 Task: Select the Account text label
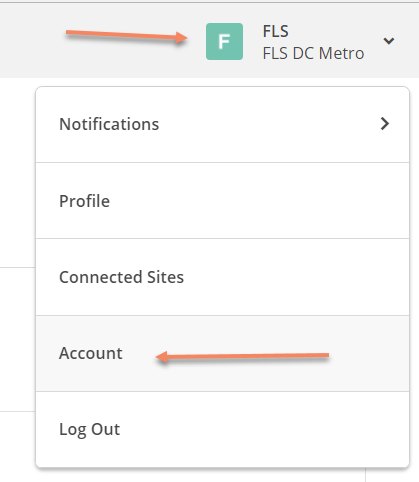click(91, 353)
